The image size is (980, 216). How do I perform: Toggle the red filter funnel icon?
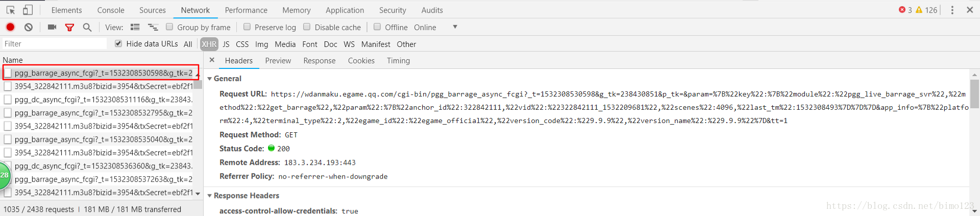(x=70, y=27)
